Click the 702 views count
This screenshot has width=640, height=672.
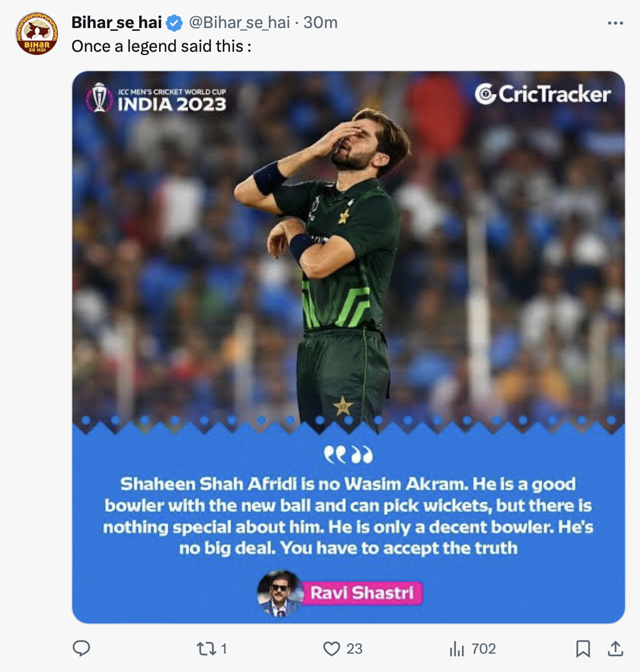pos(483,649)
